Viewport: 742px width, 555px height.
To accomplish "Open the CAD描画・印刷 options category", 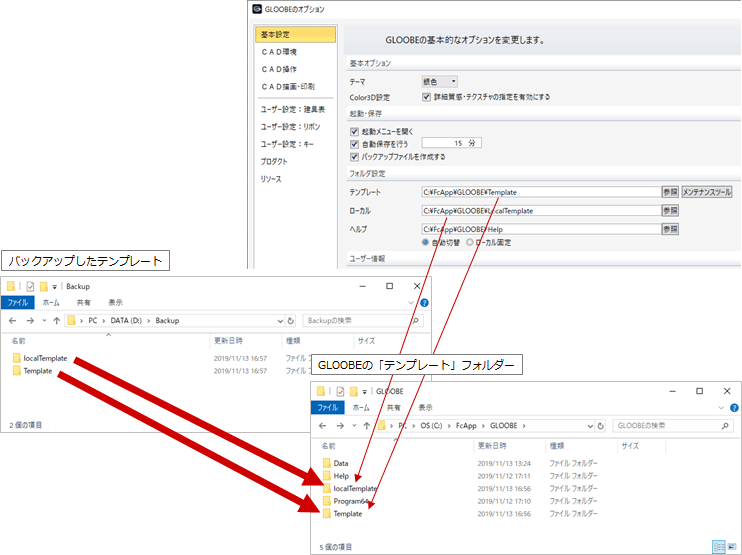I will [288, 87].
